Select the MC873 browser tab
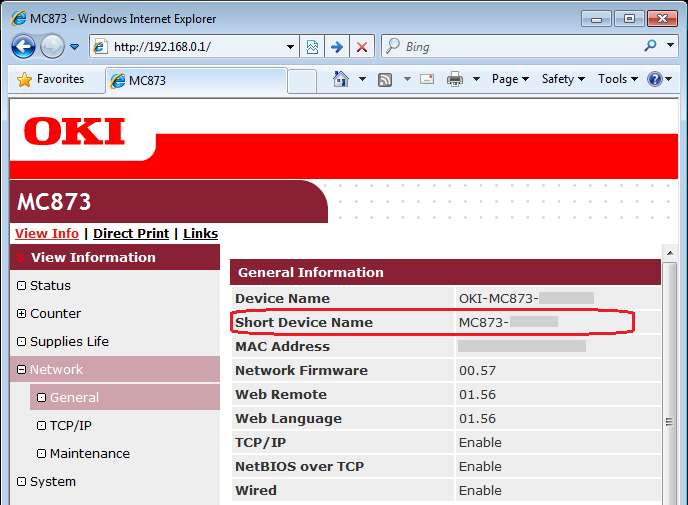688x505 pixels. pyautogui.click(x=196, y=81)
